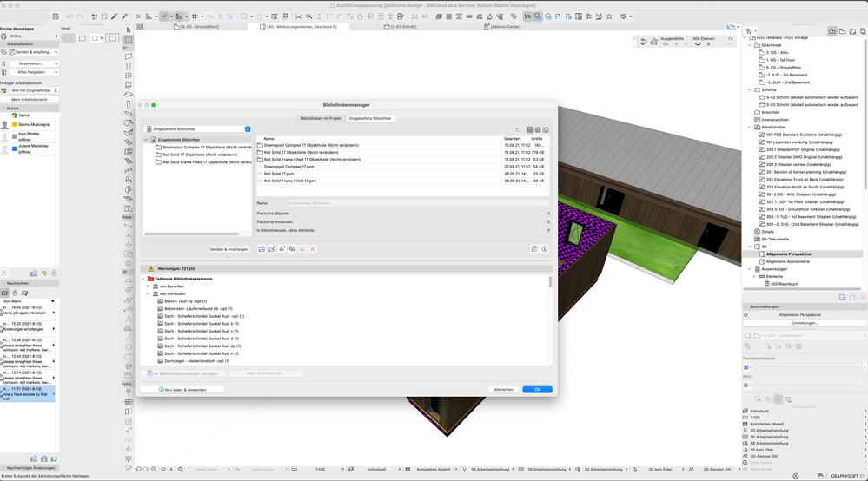Viewport: 868px width, 481px height.
Task: Switch to Bibliotheken im Projekt tab
Action: [321, 118]
